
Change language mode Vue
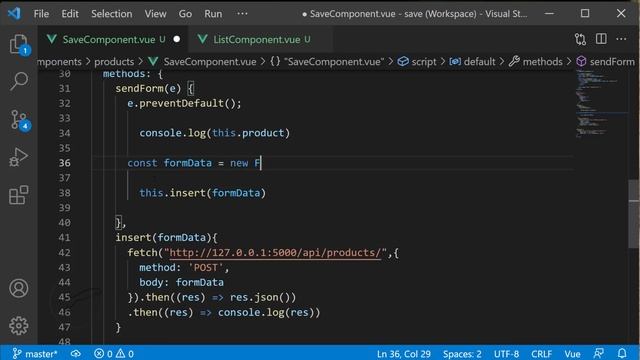click(572, 353)
